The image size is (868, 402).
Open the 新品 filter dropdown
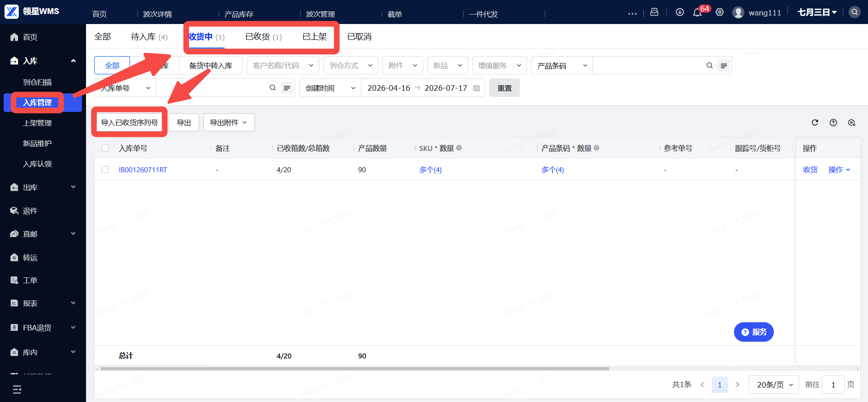[x=448, y=65]
